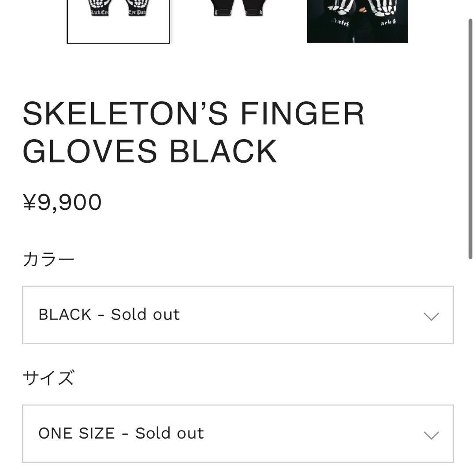Click the chevron on the ONE SIZE option
The height and width of the screenshot is (476, 476).
click(431, 434)
